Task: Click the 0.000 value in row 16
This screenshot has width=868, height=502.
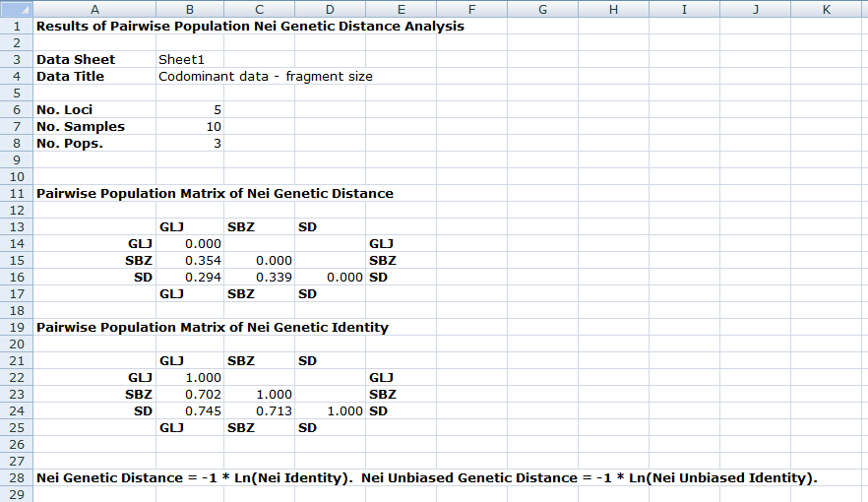Action: [x=344, y=277]
